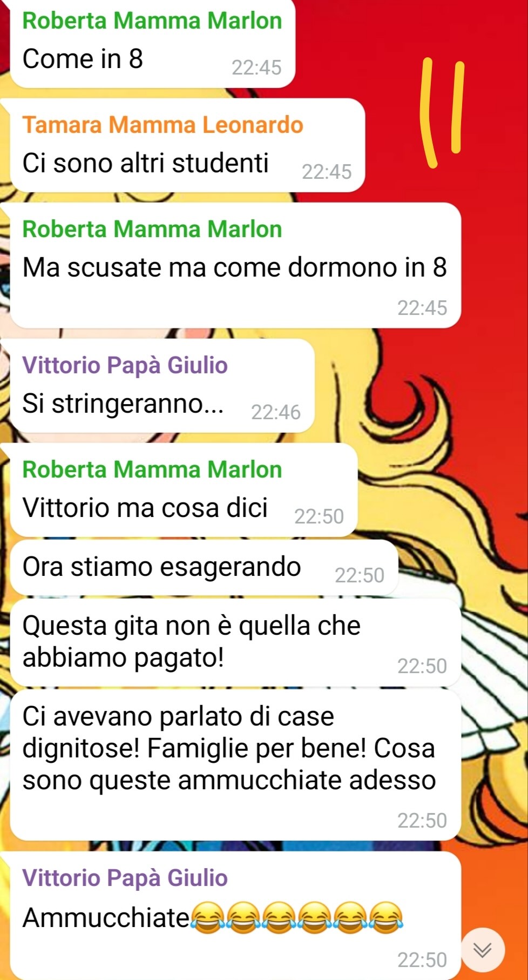Tap the last crying-laughing emoji in the row

pyautogui.click(x=385, y=918)
